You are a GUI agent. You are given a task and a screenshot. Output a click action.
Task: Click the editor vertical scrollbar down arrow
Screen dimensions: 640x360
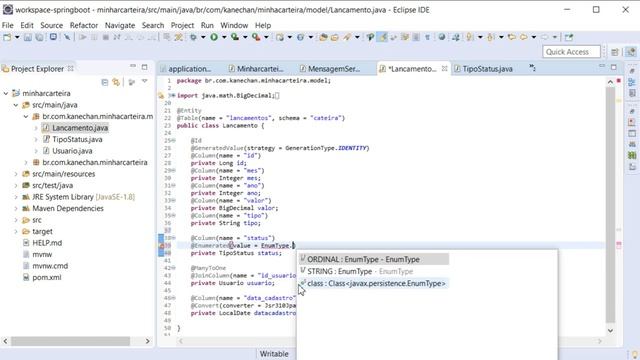(x=610, y=331)
